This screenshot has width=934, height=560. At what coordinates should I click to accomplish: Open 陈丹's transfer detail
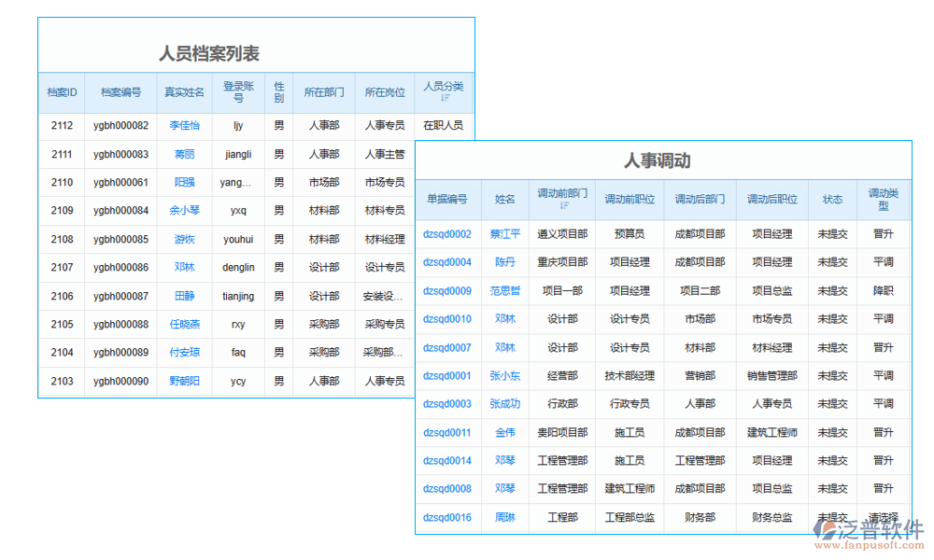[x=504, y=262]
